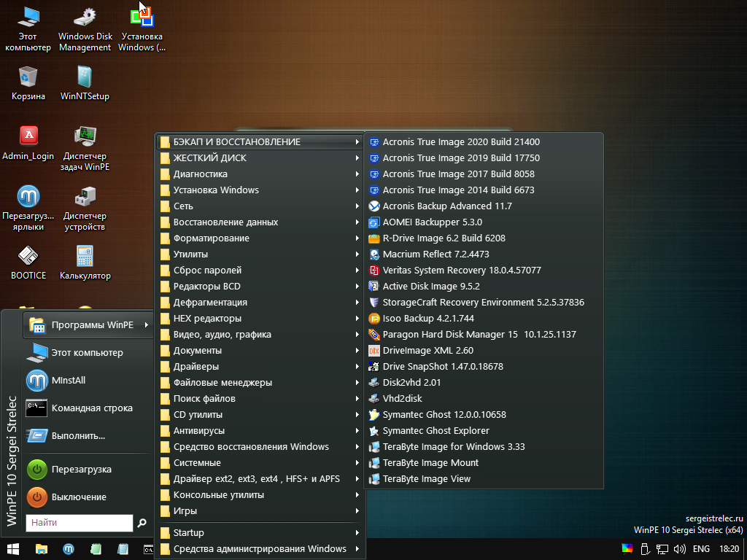
Task: Open Диспетчер устройств desktop icon
Action: [85, 209]
